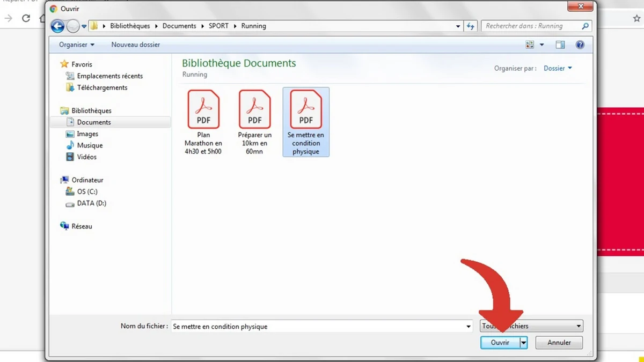Image resolution: width=644 pixels, height=362 pixels.
Task: Show the preview pane icon
Action: point(560,45)
